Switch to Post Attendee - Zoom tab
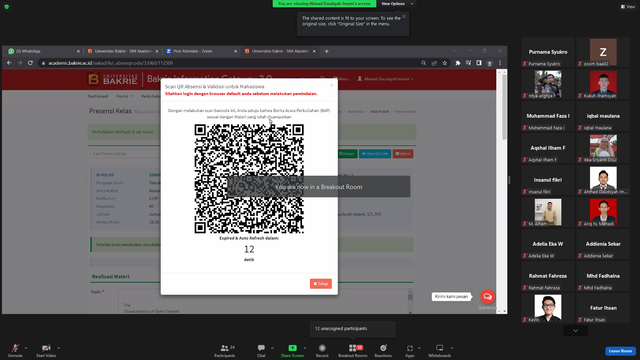The width and height of the screenshot is (640, 360). (201, 51)
